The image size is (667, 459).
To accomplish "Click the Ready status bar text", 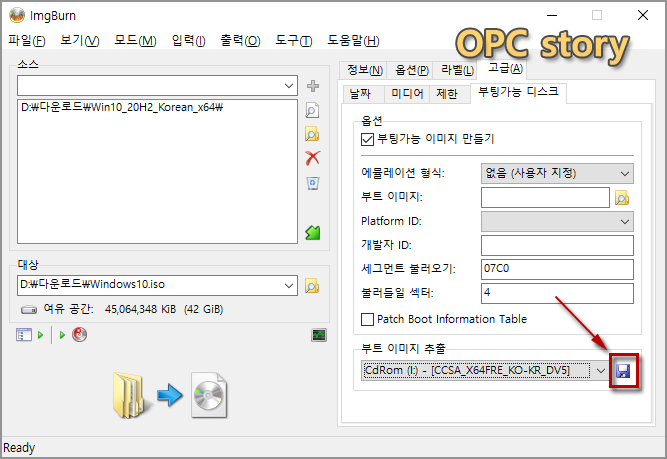I will (x=19, y=448).
